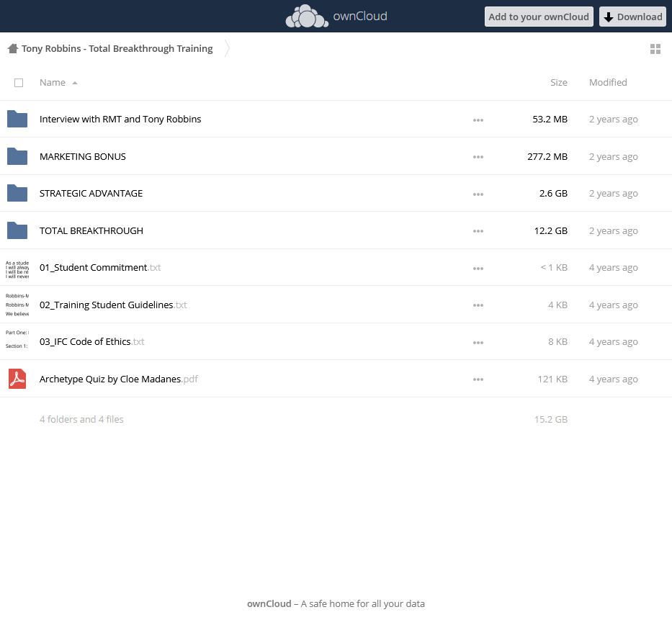Image resolution: width=672 pixels, height=625 pixels.
Task: Open more actions for 02_Training Student Guidelines
Action: (478, 305)
